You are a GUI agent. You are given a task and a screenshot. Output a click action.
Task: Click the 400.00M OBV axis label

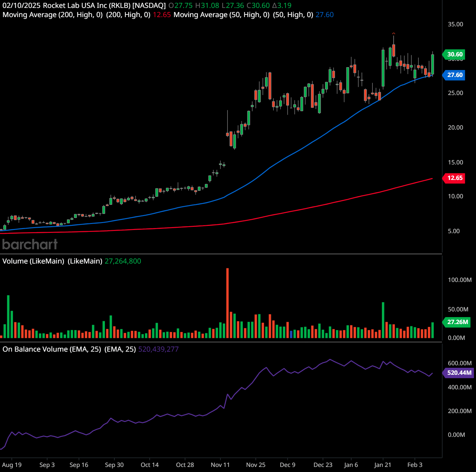[460, 387]
